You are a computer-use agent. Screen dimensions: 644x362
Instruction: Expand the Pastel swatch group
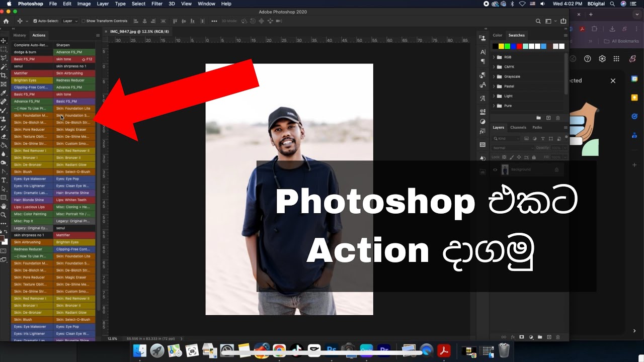click(494, 86)
